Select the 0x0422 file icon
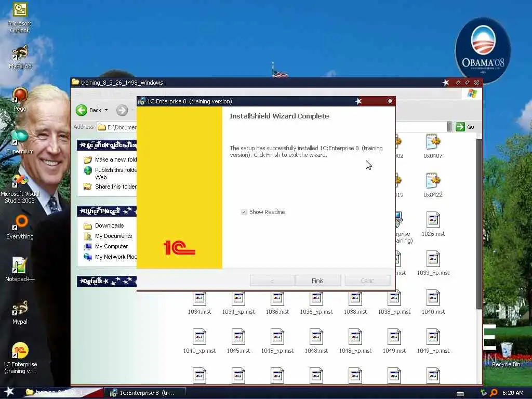This screenshot has width=532, height=399. pos(433,185)
